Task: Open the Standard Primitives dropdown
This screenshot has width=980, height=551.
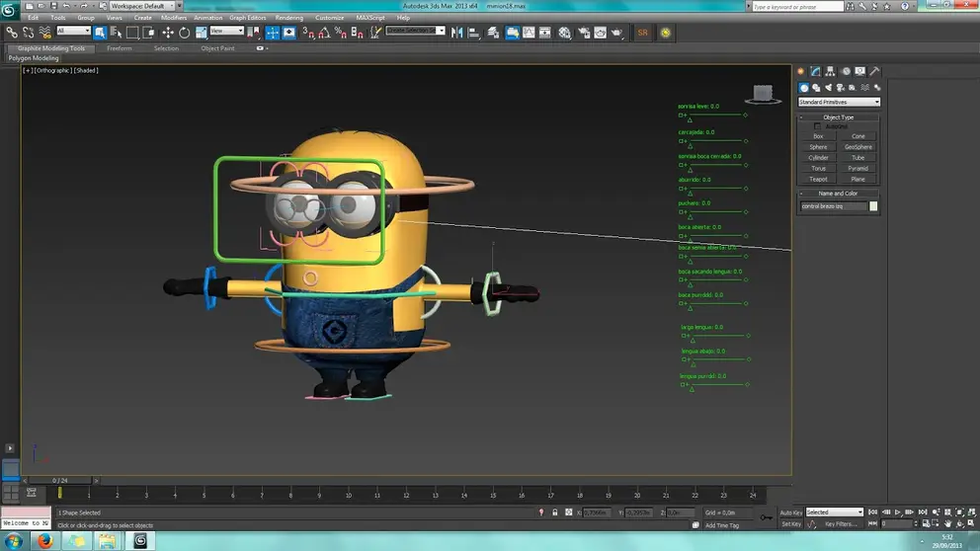Action: point(839,102)
